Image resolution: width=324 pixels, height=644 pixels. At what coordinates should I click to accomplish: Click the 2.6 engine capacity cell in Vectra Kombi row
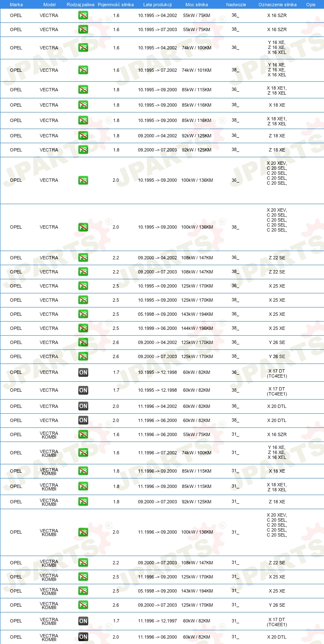[x=116, y=605]
